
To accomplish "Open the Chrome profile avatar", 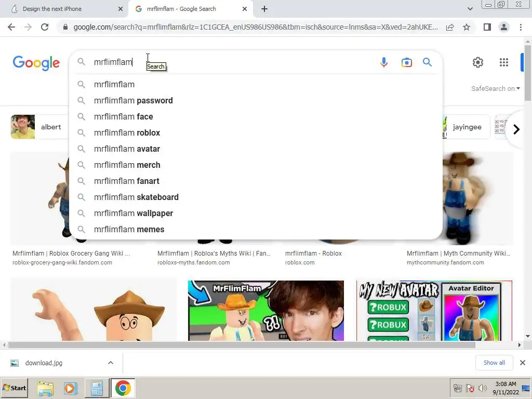I will tap(504, 27).
